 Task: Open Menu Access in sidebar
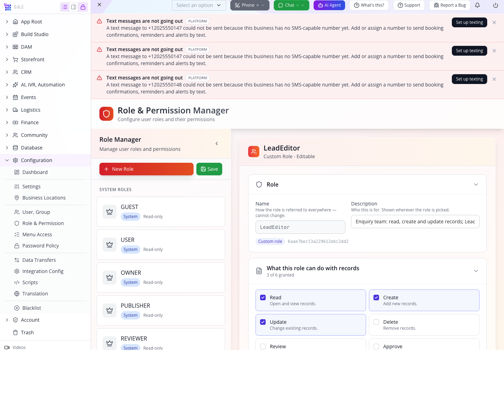37,234
